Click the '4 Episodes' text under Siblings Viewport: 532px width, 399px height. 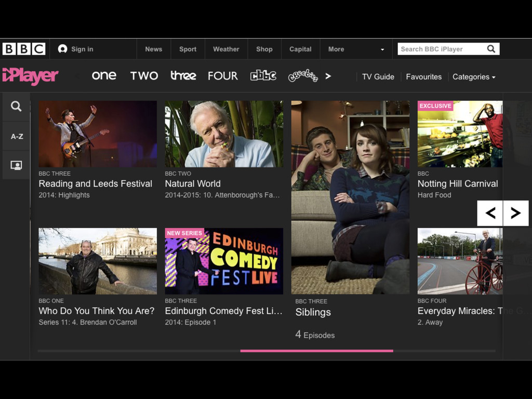click(x=315, y=335)
